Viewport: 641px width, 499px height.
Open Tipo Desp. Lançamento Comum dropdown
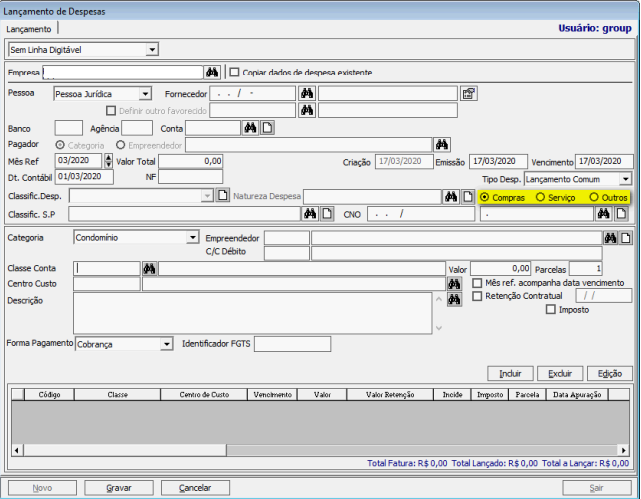(625, 179)
